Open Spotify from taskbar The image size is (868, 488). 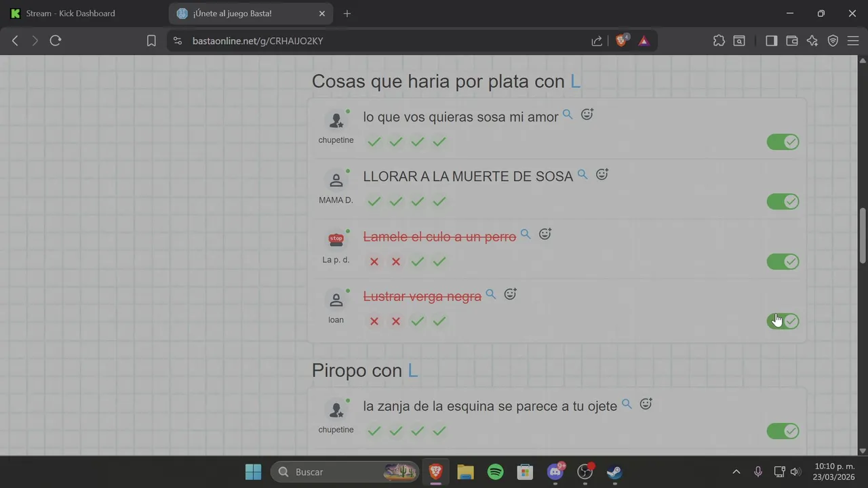pyautogui.click(x=496, y=472)
